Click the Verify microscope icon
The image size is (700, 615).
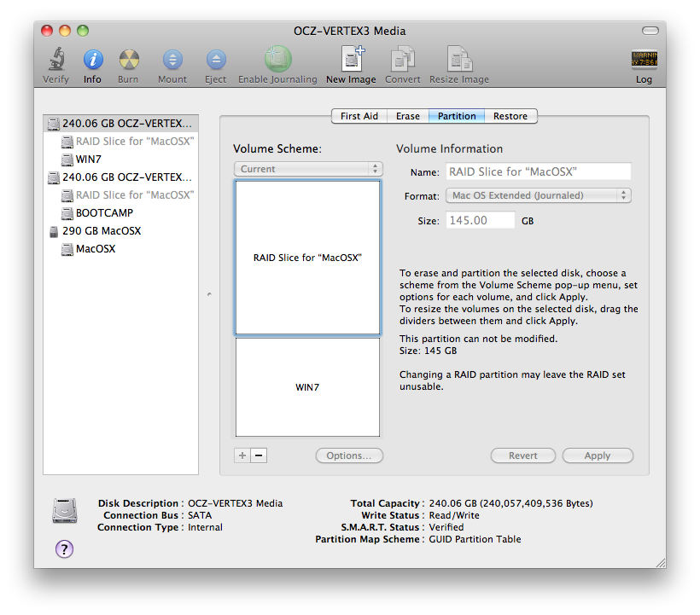pyautogui.click(x=55, y=59)
